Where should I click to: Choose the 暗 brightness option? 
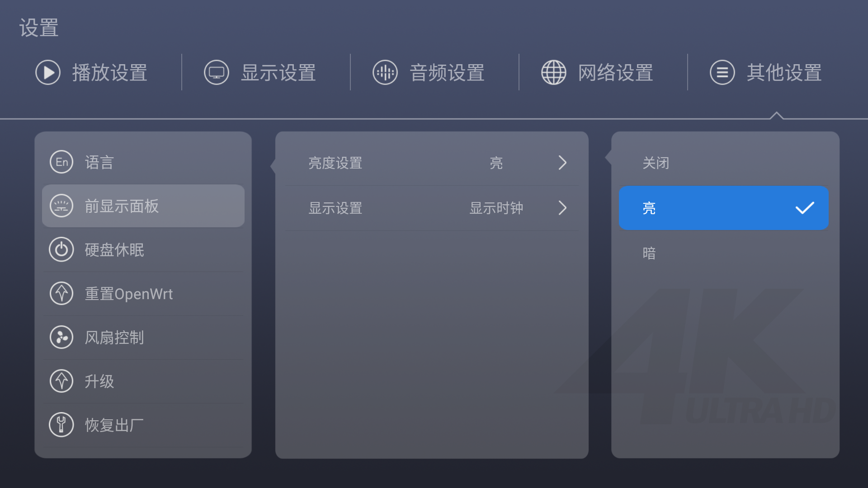pyautogui.click(x=724, y=253)
